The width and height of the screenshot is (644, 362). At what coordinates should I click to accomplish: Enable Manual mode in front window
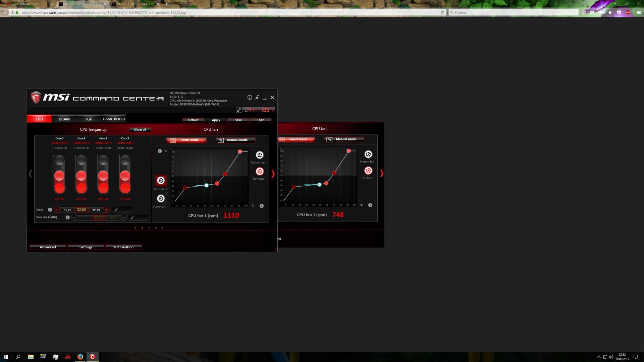pos(235,140)
